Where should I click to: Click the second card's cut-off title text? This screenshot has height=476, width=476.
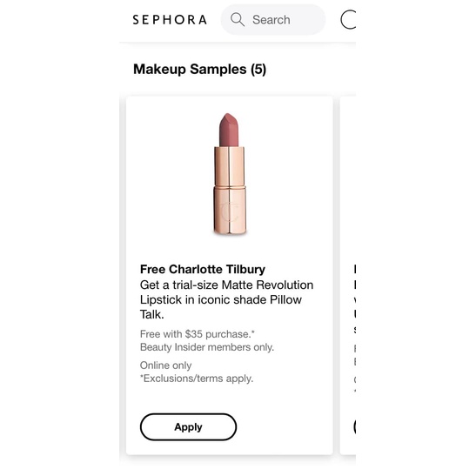tap(354, 269)
